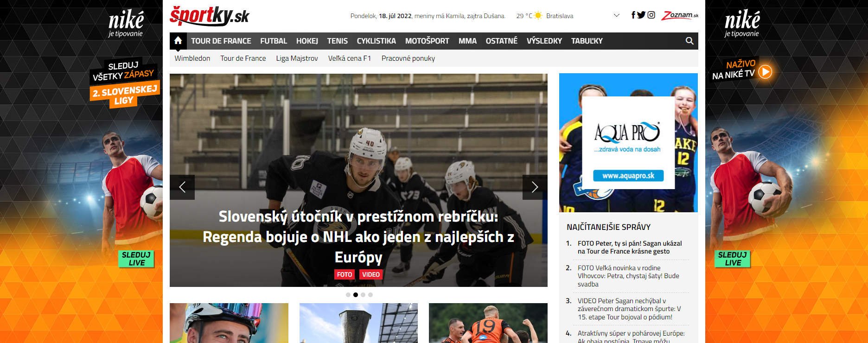Click the Aqua Pro advertisement banner
The width and height of the screenshot is (868, 343).
pos(628,143)
